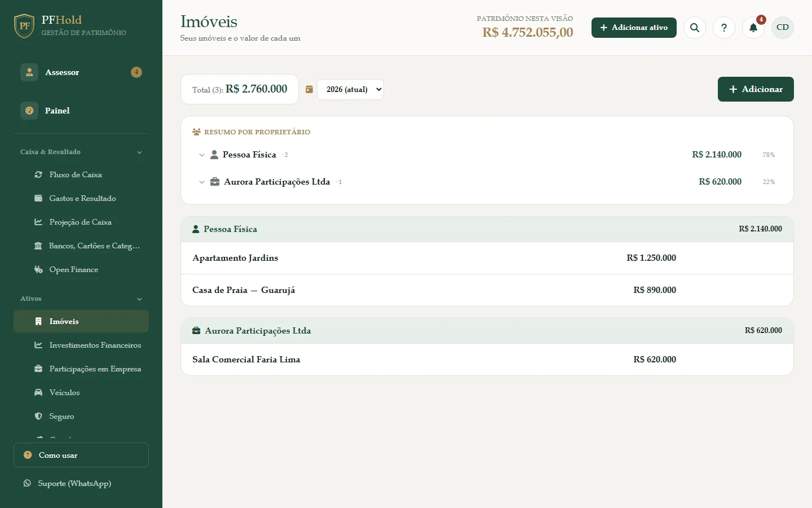Click the Fluxo de Caixa refresh icon
Viewport: 812px width, 508px height.
[x=38, y=175]
